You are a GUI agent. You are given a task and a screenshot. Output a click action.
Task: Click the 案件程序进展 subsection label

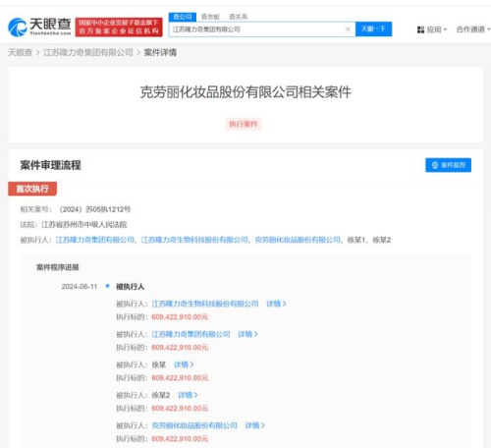58,267
